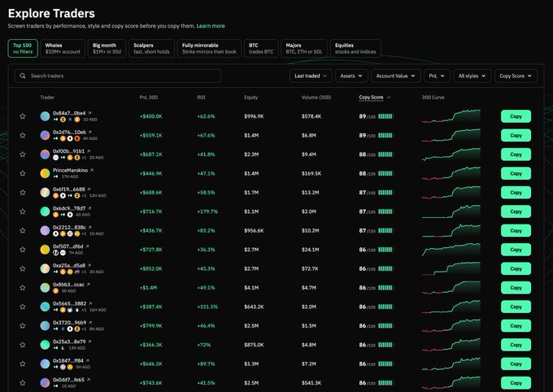Screen dimensions: 553x392
Task: Click avatar of trader 0xf00b...91b1
Action: pyautogui.click(x=45, y=155)
